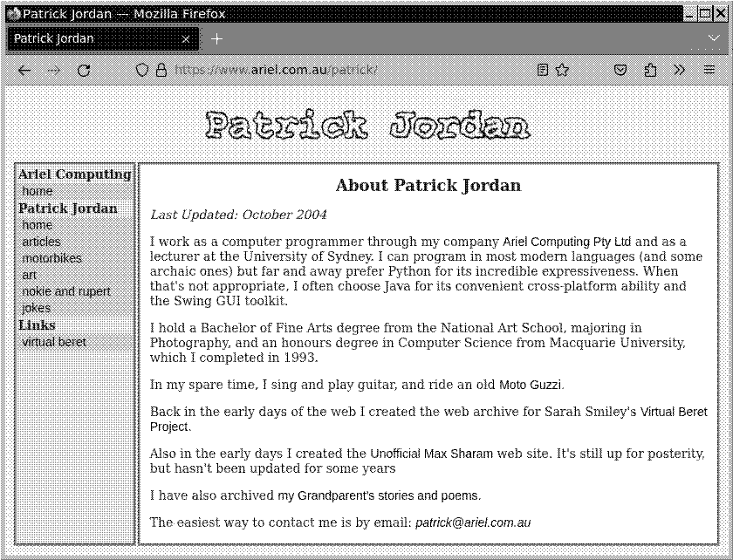Toggle tracking protection with the shield icon
733x560 pixels.
click(x=143, y=70)
